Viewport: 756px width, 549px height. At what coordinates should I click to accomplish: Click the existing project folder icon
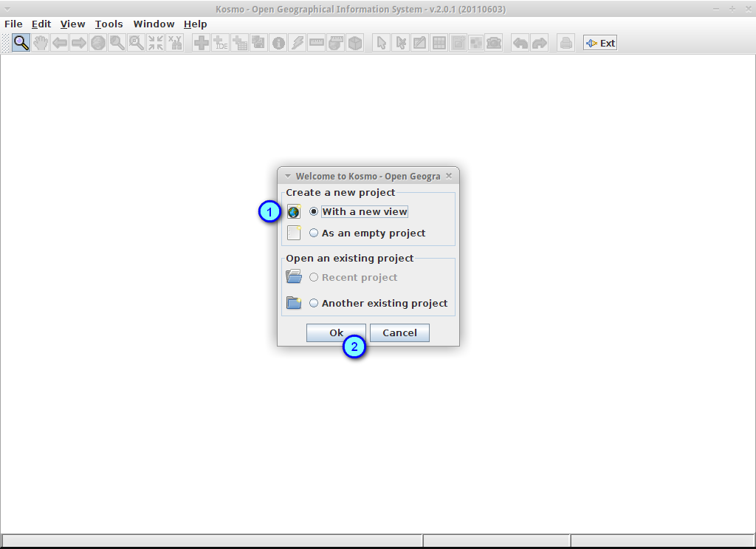click(294, 302)
